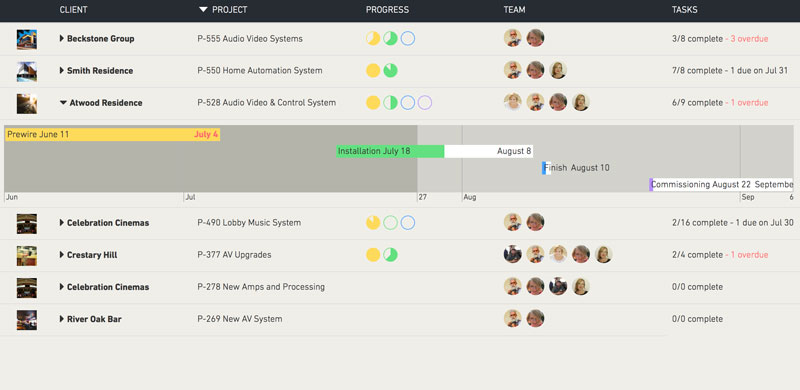Click green progress circle for Crestary Hill
This screenshot has height=390, width=800.
[390, 255]
